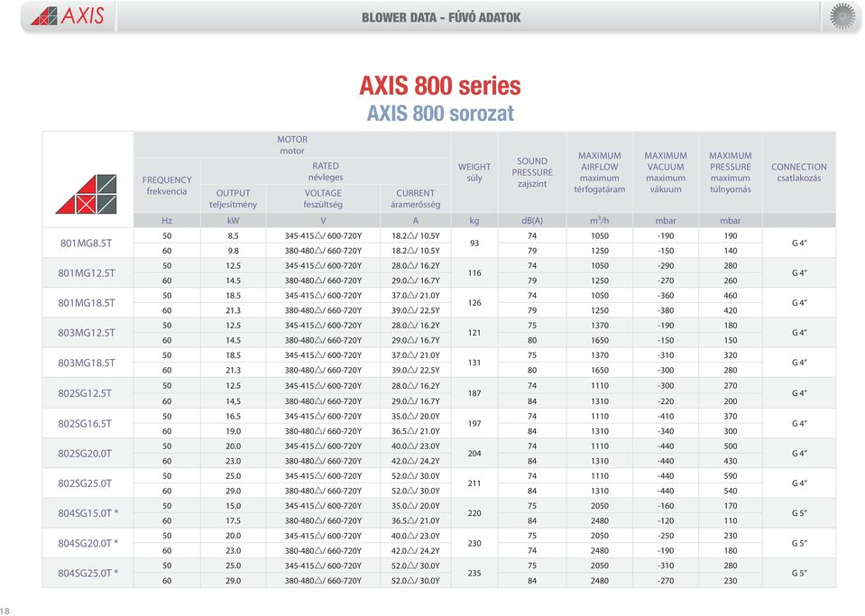Click the kg unit cell

point(474,221)
